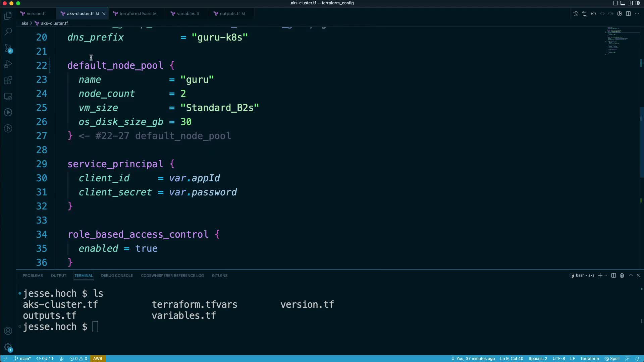Screen dimensions: 644x362
Task: Click the aks breadcrumb folder
Action: [x=25, y=23]
